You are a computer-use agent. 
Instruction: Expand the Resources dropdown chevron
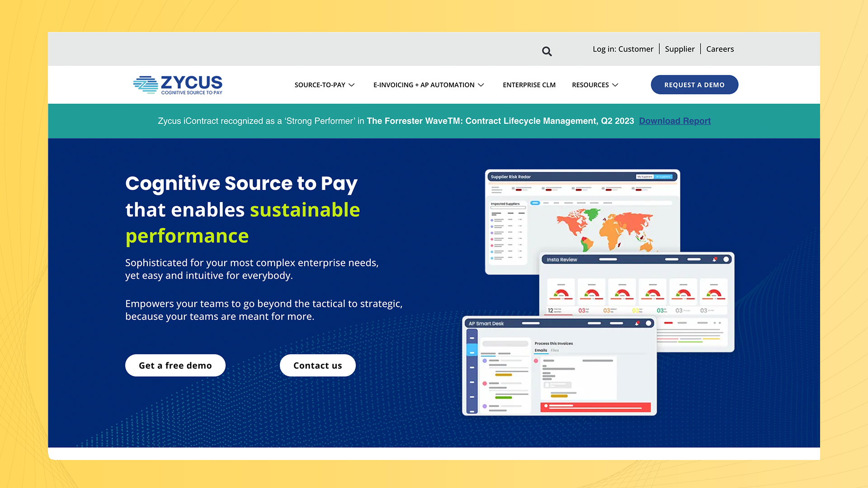(x=615, y=85)
